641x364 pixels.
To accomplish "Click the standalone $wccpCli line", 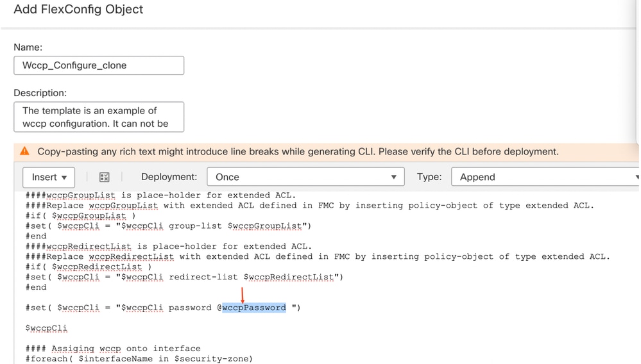I will (x=46, y=328).
